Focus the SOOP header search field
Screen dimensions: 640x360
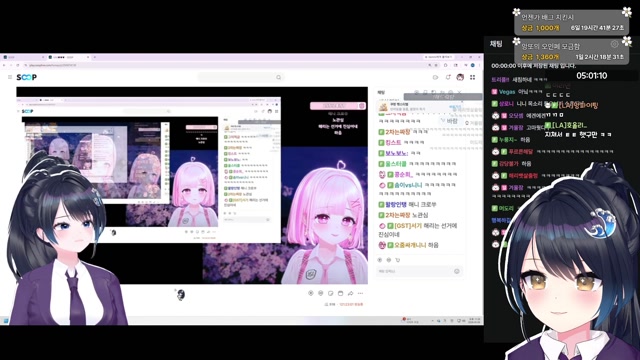pyautogui.click(x=240, y=77)
